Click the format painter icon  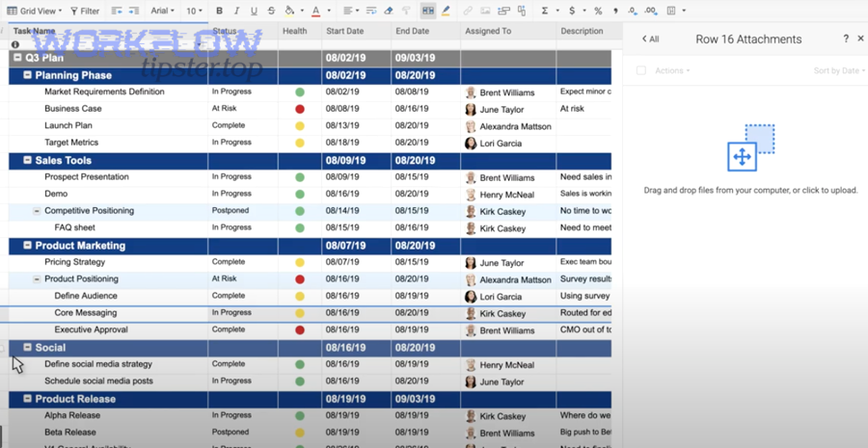[406, 11]
